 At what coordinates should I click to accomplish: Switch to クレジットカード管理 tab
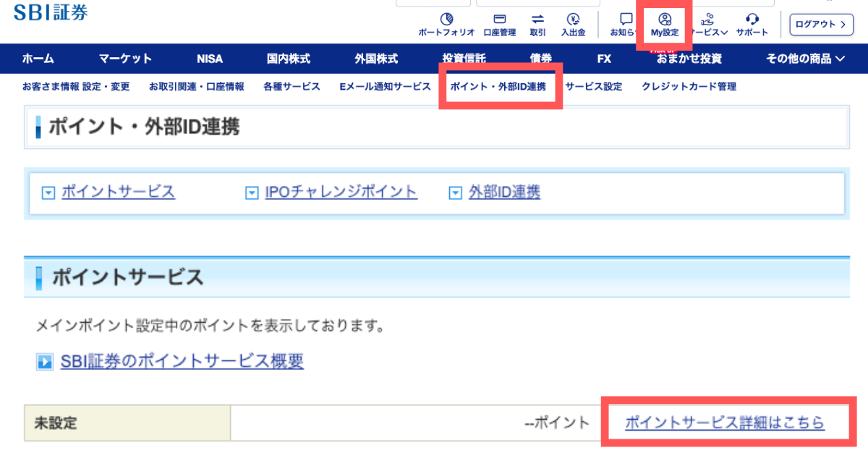point(689,87)
